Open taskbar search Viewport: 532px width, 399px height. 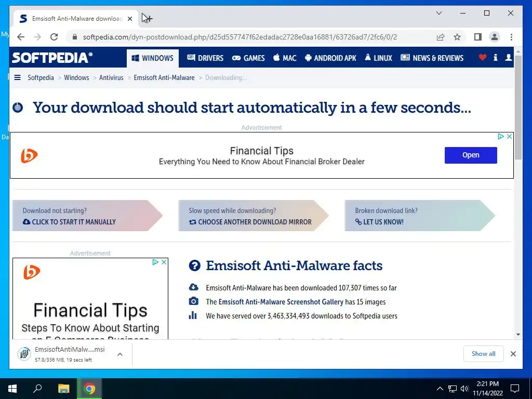point(37,389)
